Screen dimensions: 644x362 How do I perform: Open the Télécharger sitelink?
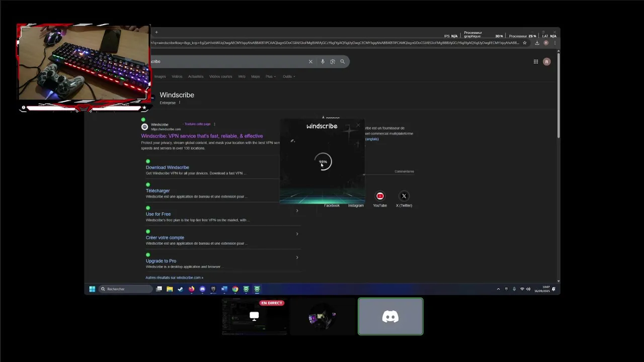pos(158,191)
